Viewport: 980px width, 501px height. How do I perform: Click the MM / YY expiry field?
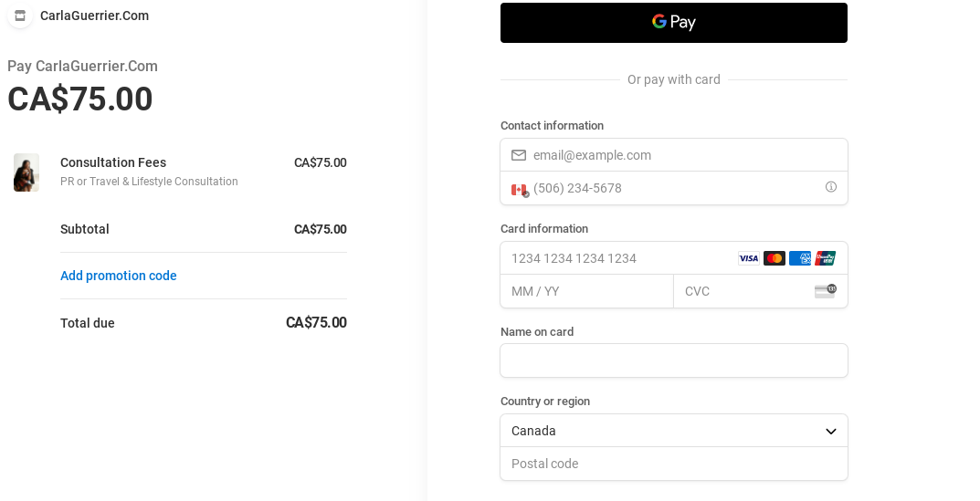point(586,291)
